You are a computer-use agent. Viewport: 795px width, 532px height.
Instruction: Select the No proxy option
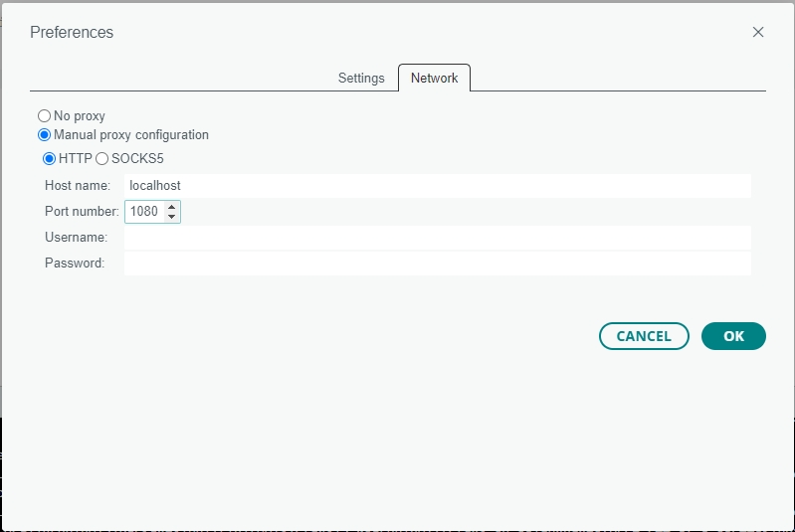44,116
